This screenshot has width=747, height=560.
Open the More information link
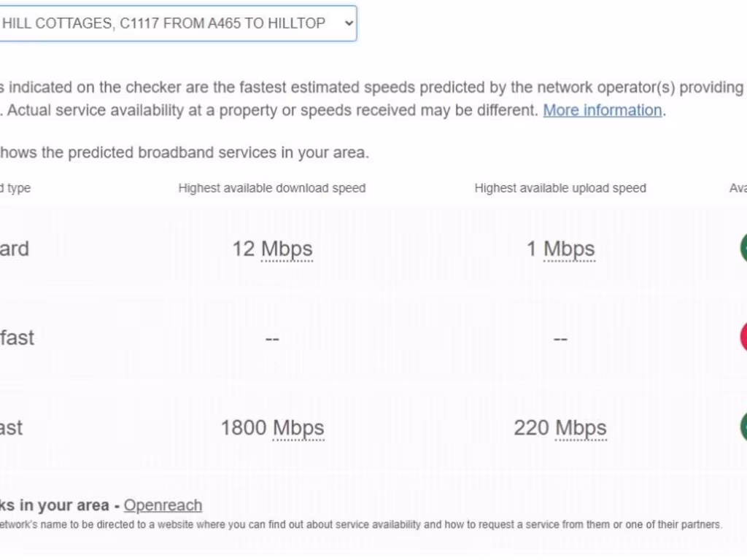(x=603, y=111)
